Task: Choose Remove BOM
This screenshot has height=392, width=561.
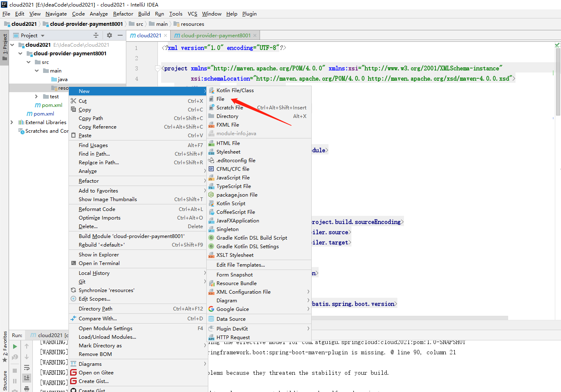Action: 138,354
